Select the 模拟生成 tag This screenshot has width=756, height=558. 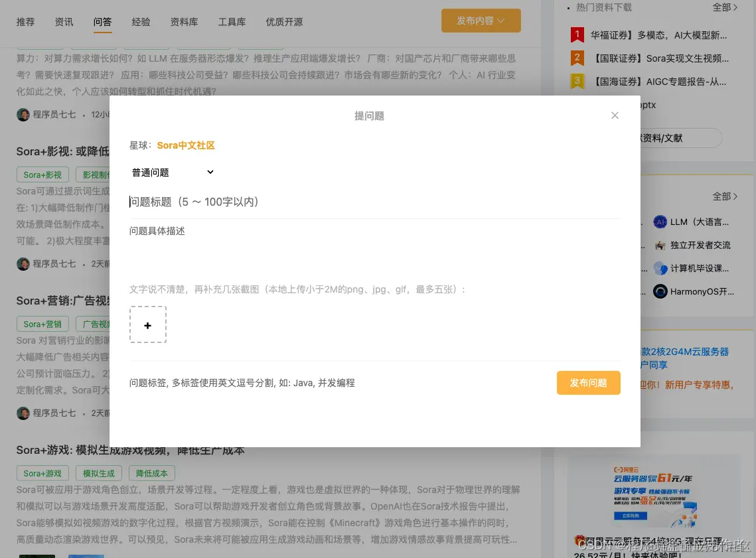(x=99, y=474)
